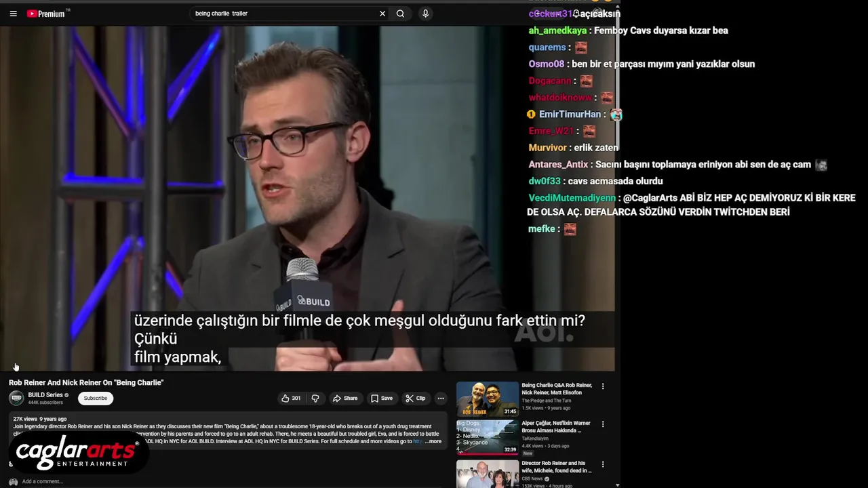Click EmirTimurHan's crying emote

pos(616,115)
